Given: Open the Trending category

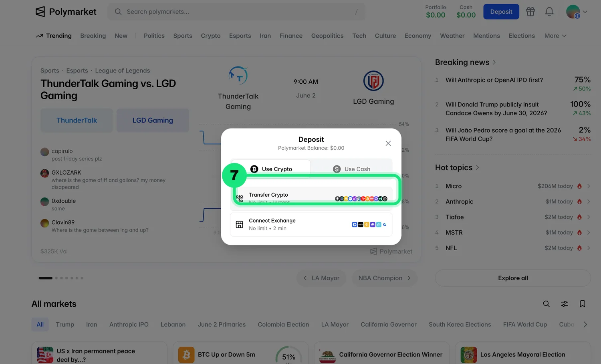Looking at the screenshot, I should click(54, 36).
